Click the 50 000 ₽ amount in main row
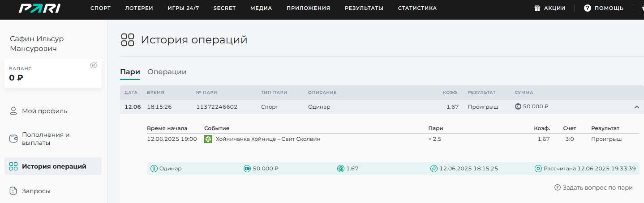Screen dimensions: 644x203 coord(536,107)
